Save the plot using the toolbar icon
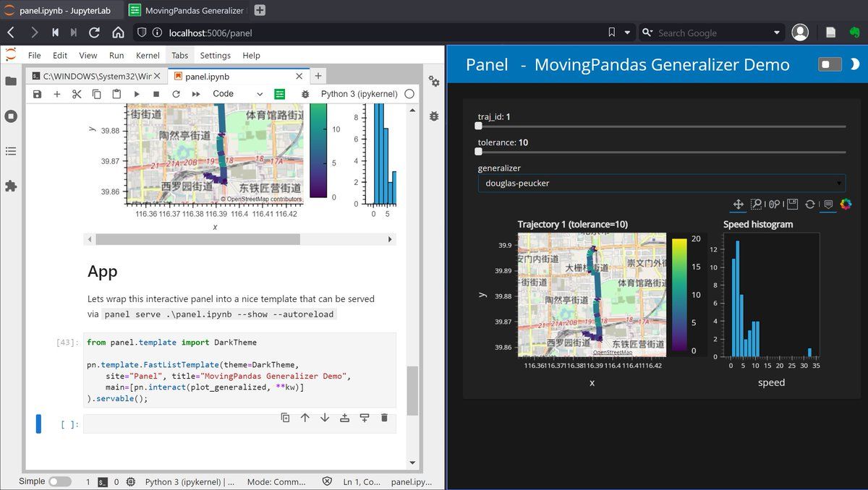Image resolution: width=868 pixels, height=490 pixels. tap(792, 205)
